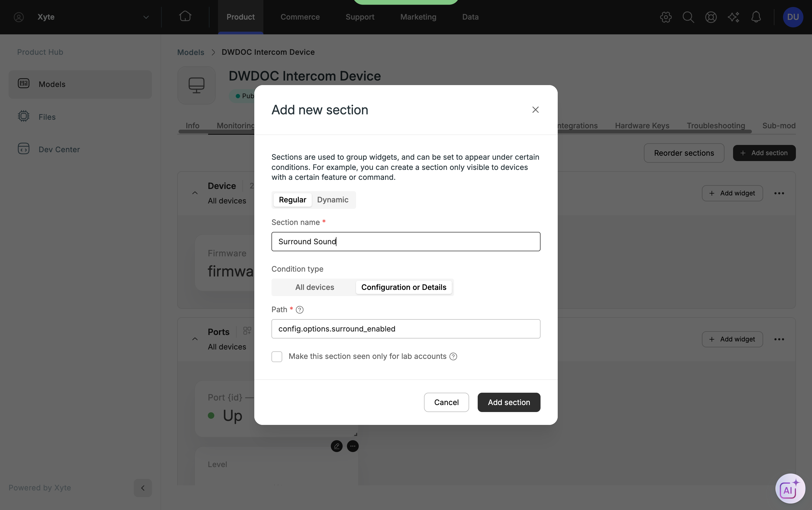Open the notifications bell
This screenshot has height=510, width=812.
pyautogui.click(x=756, y=17)
